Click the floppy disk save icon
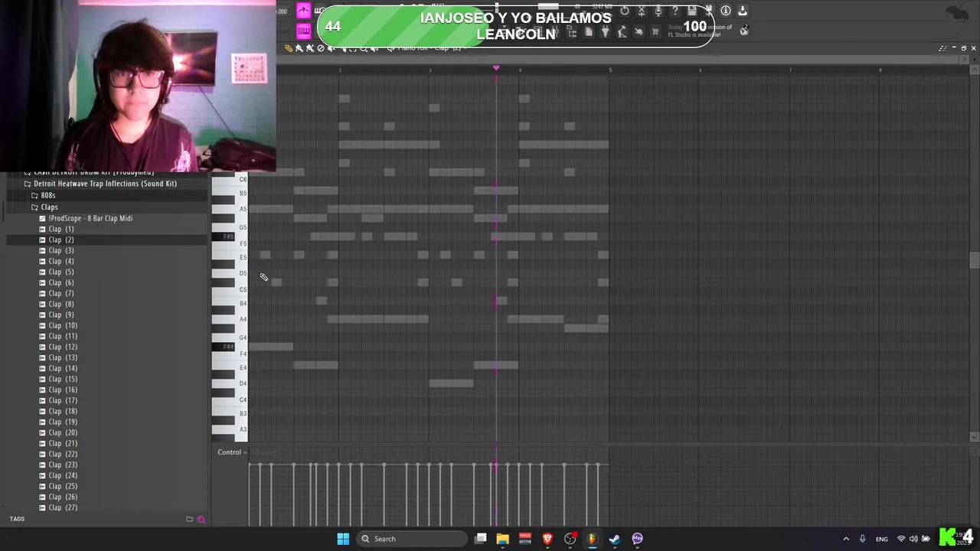Viewport: 980px width, 551px height. [691, 11]
